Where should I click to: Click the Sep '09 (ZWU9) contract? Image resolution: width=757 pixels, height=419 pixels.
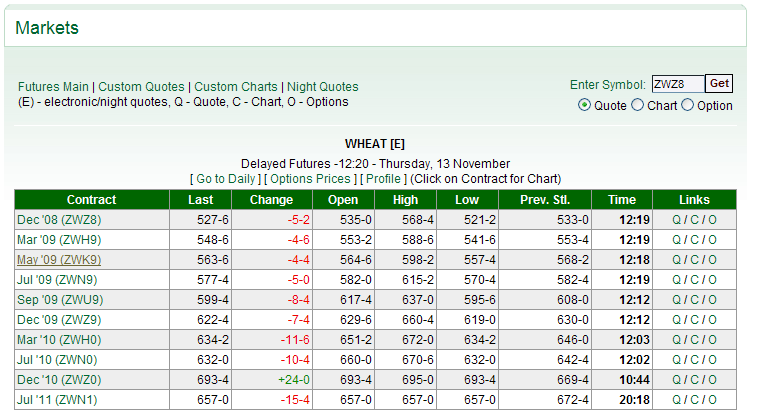pos(59,300)
